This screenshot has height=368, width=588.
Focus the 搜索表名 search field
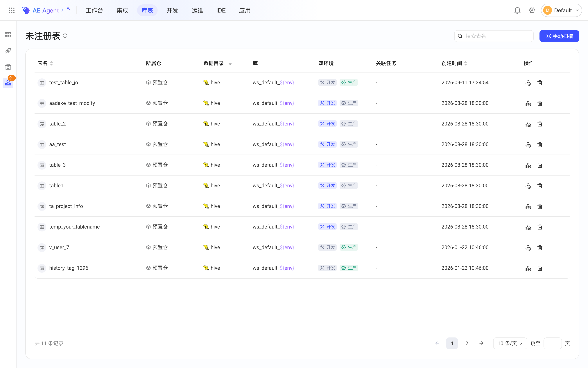(494, 36)
